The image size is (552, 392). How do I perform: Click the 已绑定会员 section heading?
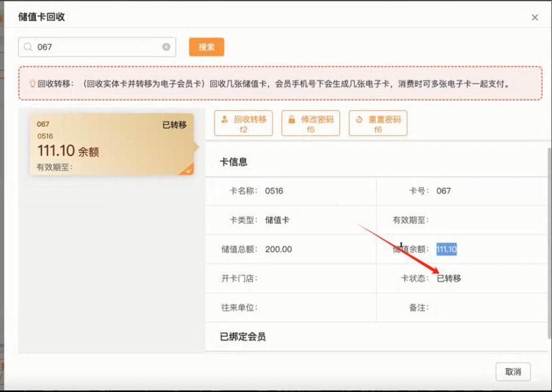(x=243, y=337)
